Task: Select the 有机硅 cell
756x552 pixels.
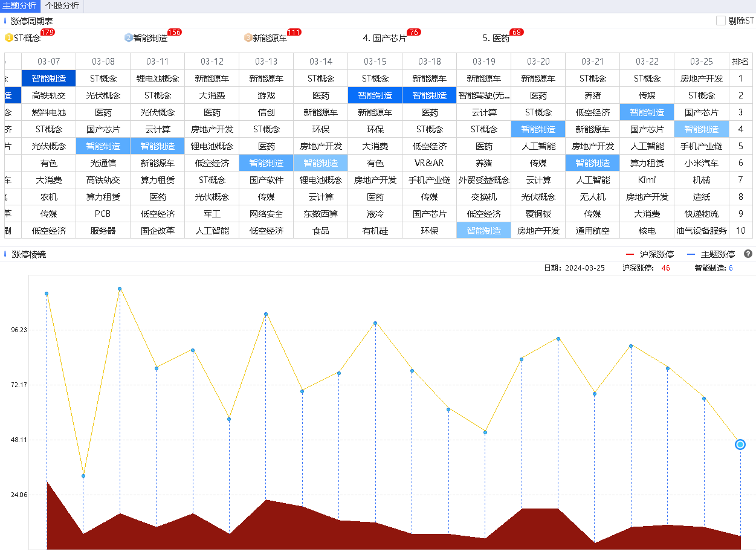Action: [375, 231]
